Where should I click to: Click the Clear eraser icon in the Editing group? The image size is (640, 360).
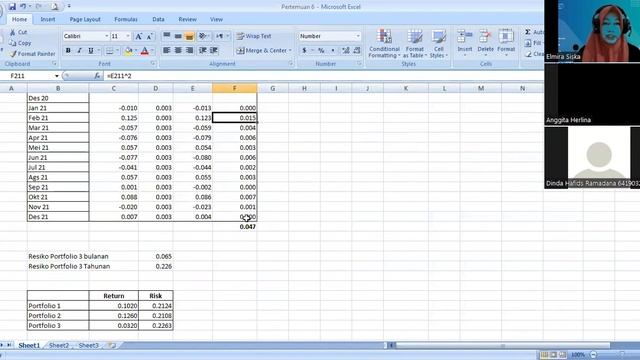(528, 54)
